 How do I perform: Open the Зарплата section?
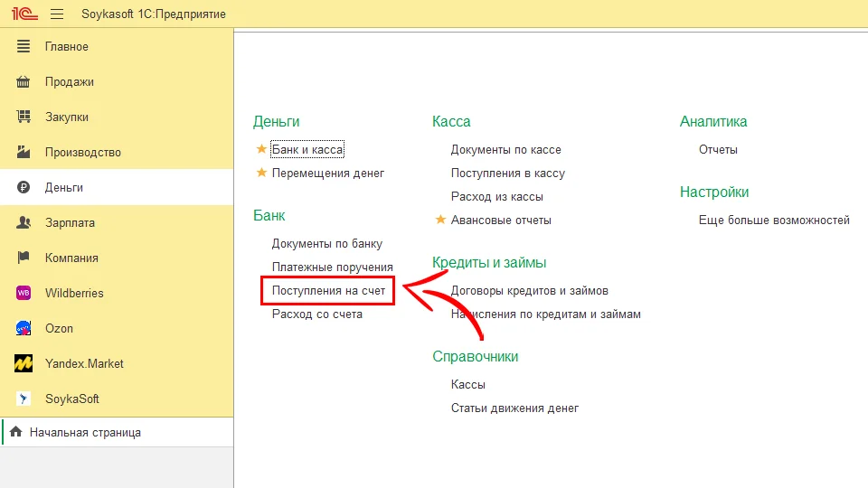[x=70, y=222]
